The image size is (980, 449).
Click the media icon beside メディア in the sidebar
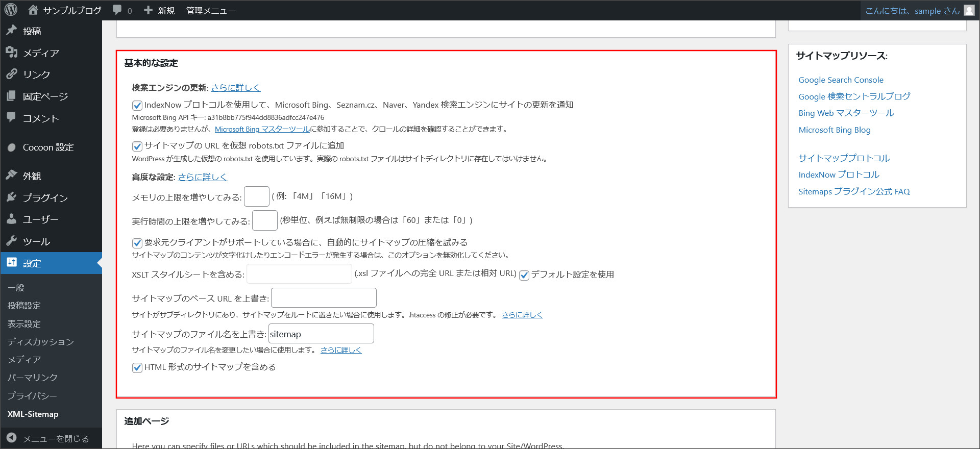point(11,52)
